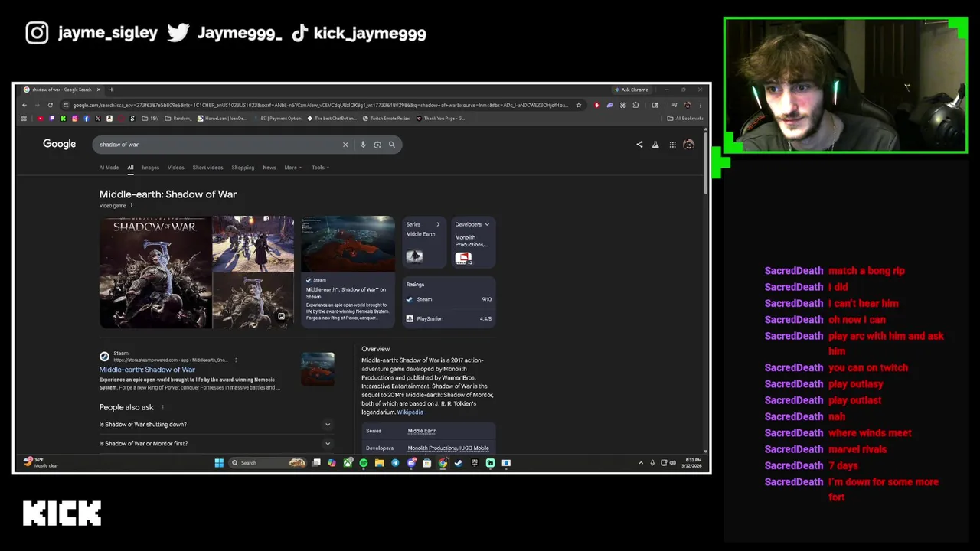980x551 pixels.
Task: Click the Google logo
Action: pos(59,144)
